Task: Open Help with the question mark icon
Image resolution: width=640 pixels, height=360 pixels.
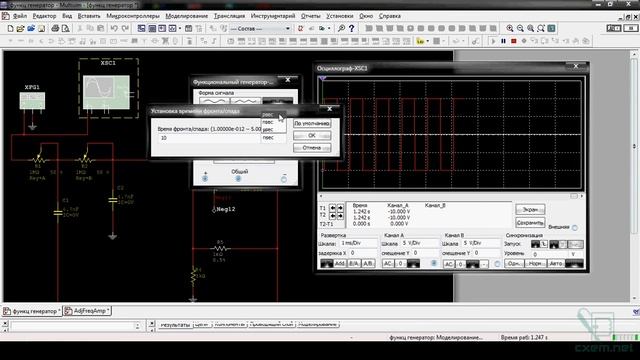Action: [x=351, y=29]
